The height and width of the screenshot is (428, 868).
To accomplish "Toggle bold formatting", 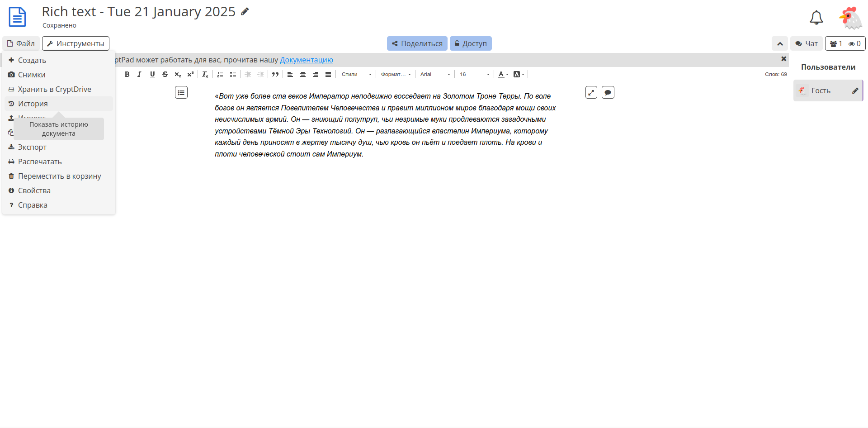I will coord(127,74).
